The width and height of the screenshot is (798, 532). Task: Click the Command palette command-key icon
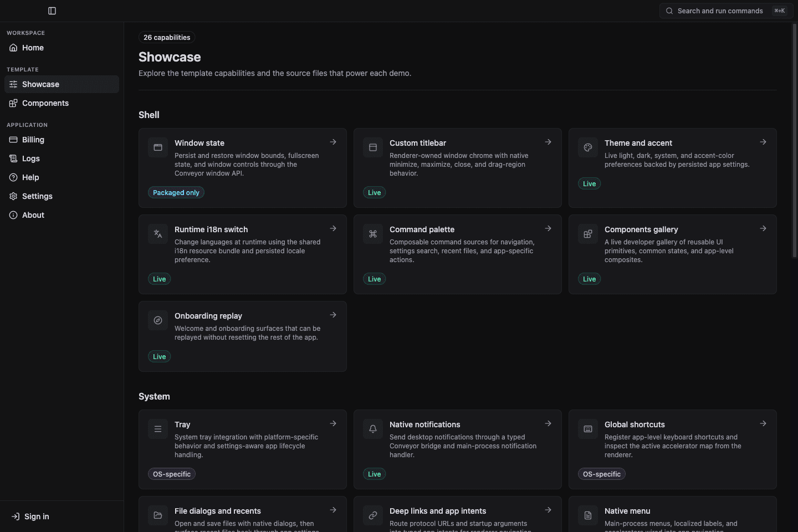(x=373, y=234)
